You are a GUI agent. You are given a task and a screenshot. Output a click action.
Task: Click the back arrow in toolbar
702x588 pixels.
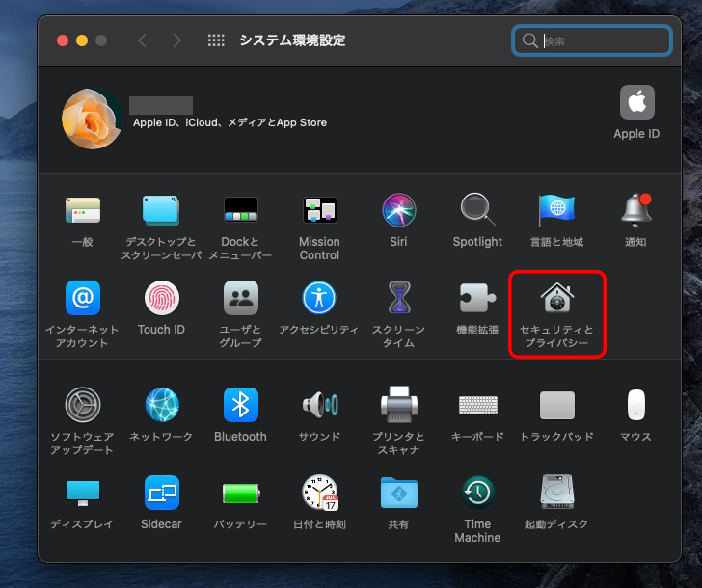143,40
